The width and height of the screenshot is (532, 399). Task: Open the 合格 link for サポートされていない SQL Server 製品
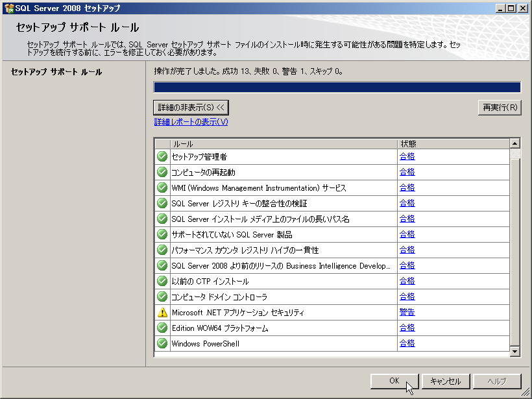click(x=407, y=234)
